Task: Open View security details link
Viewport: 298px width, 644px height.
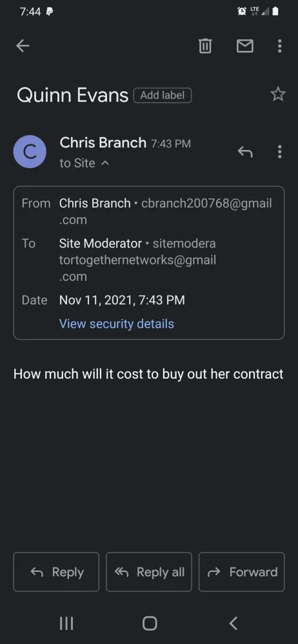Action: (x=117, y=324)
